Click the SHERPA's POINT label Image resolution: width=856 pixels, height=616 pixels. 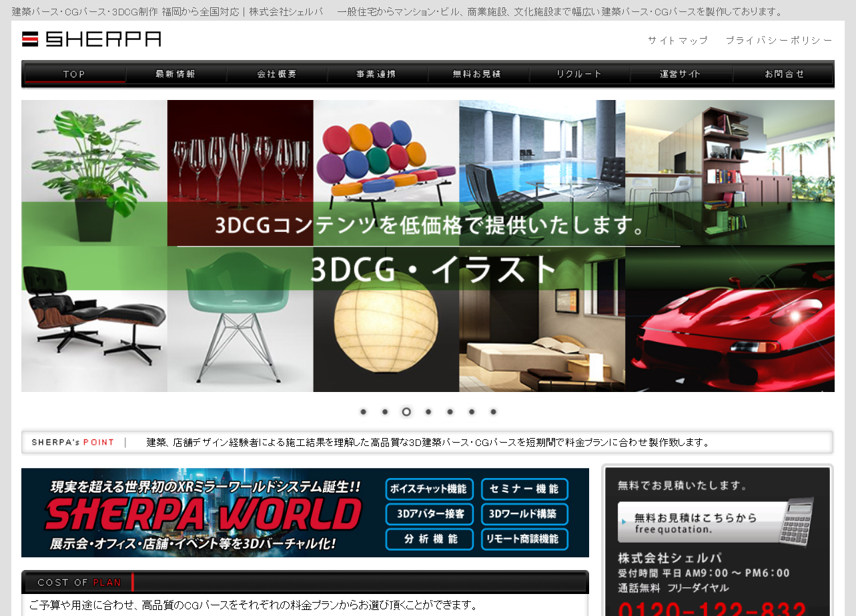pos(73,442)
